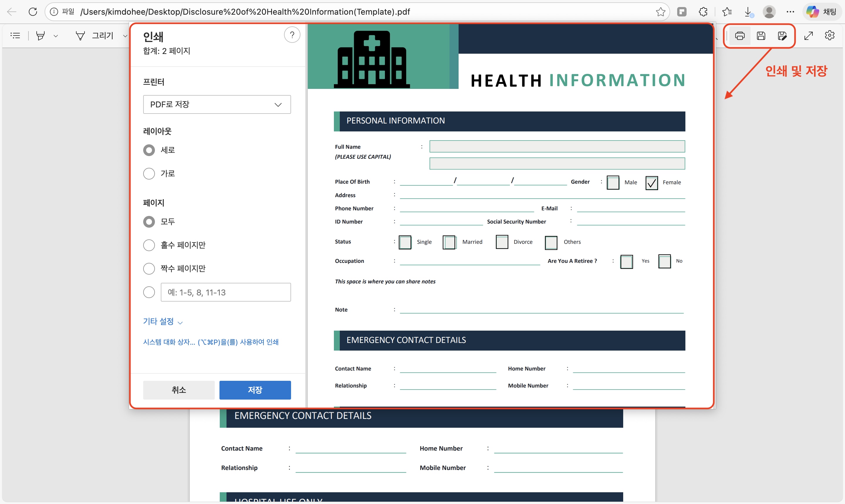Open the highlight tool dropdown arrow
Screen dimensions: 845x504
coord(56,36)
